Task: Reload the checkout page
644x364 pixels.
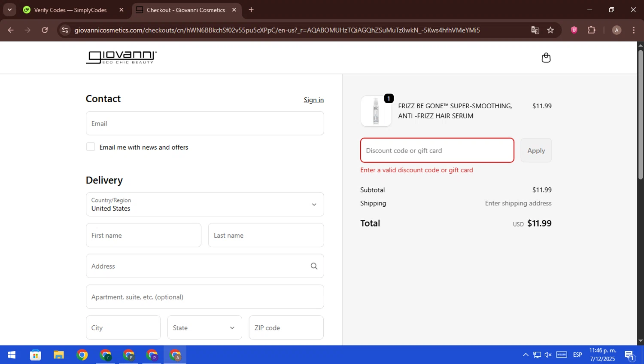Action: click(x=45, y=30)
